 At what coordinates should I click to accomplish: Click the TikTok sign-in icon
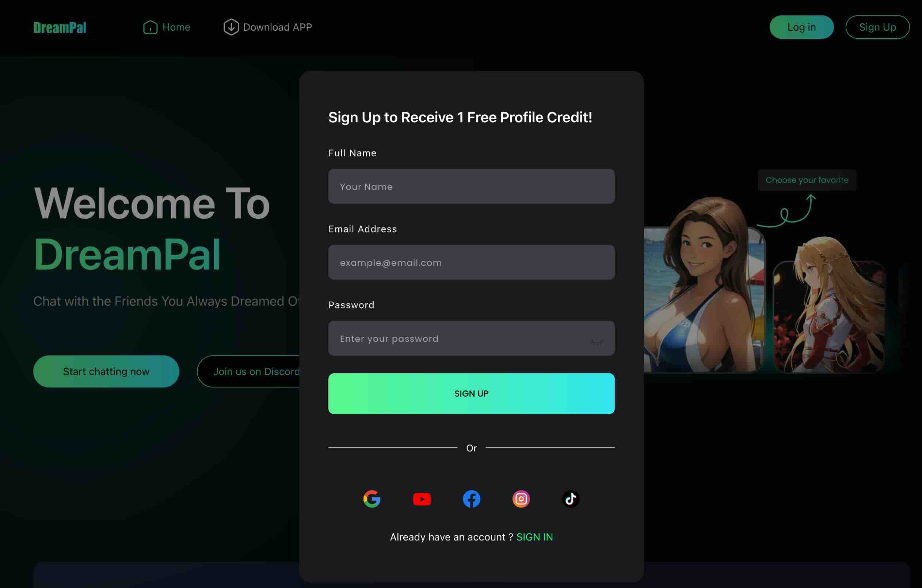(570, 499)
